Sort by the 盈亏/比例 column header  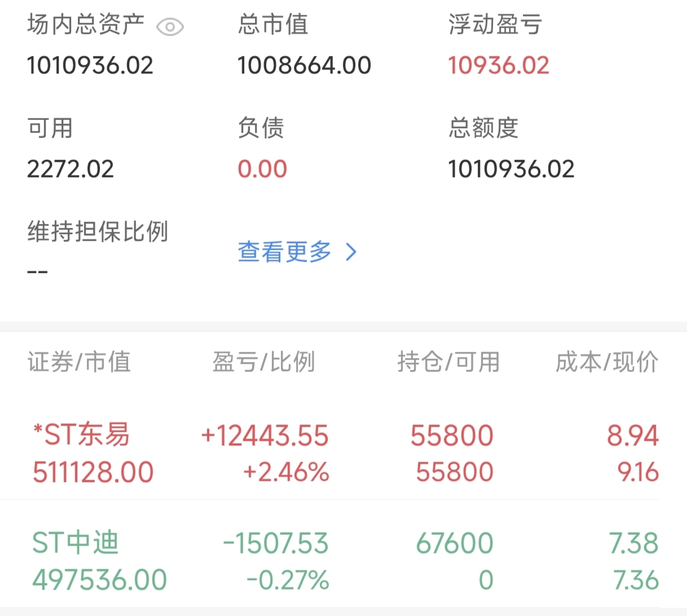tap(263, 362)
